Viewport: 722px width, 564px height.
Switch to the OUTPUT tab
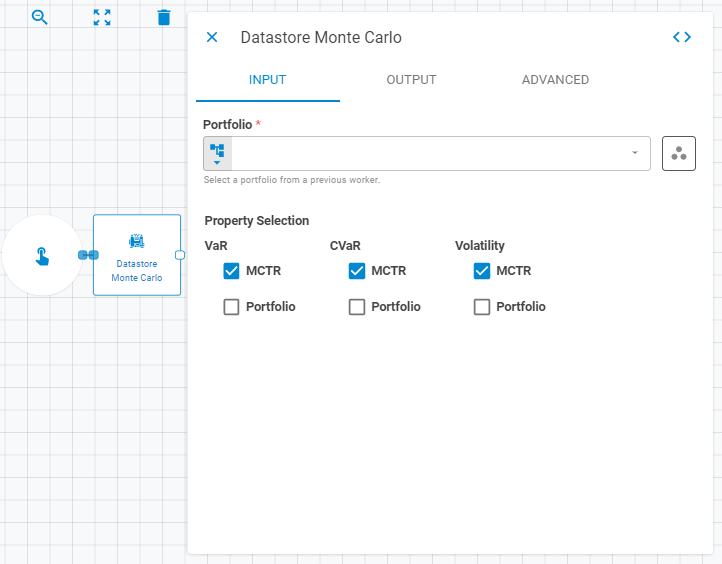point(411,80)
